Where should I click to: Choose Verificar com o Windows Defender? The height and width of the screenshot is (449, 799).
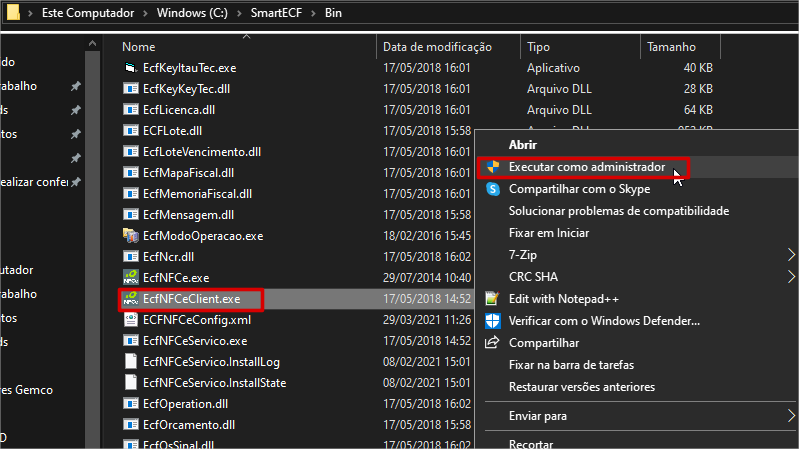click(x=604, y=321)
